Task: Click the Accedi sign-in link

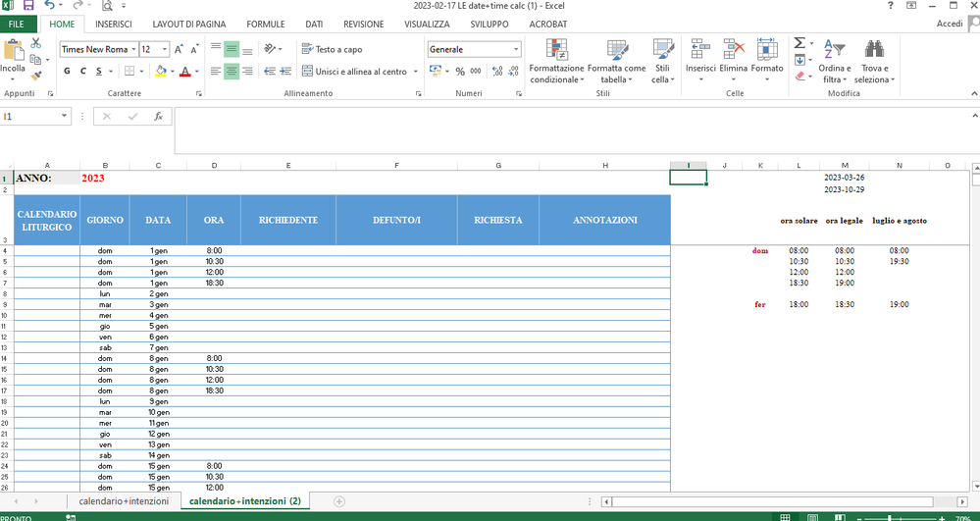Action: 950,24
